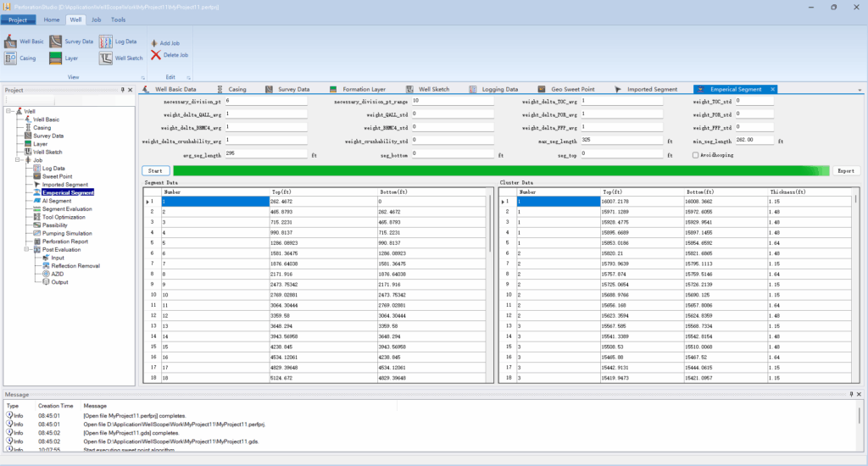Switch to Tools ribbon tab
This screenshot has width=868, height=466.
[118, 20]
